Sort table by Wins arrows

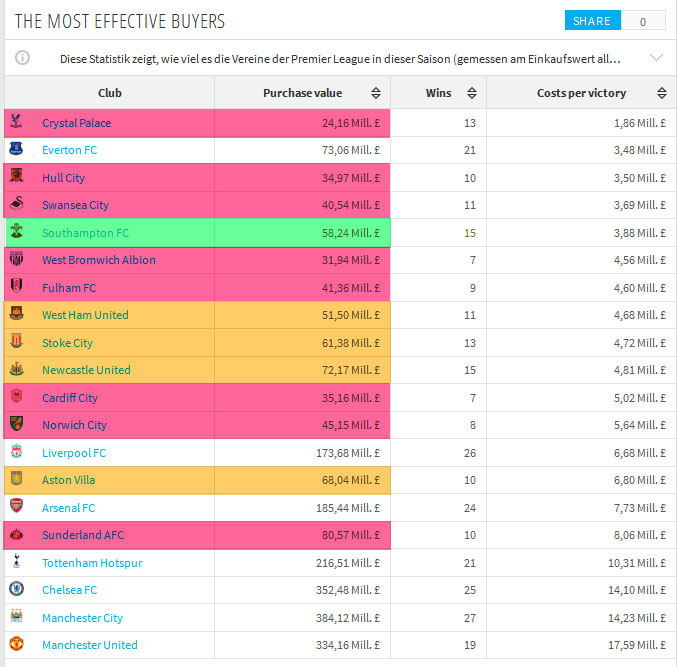click(x=472, y=93)
